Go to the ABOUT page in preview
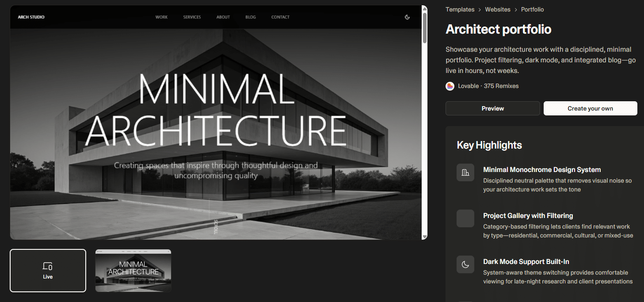The image size is (644, 302). point(223,17)
